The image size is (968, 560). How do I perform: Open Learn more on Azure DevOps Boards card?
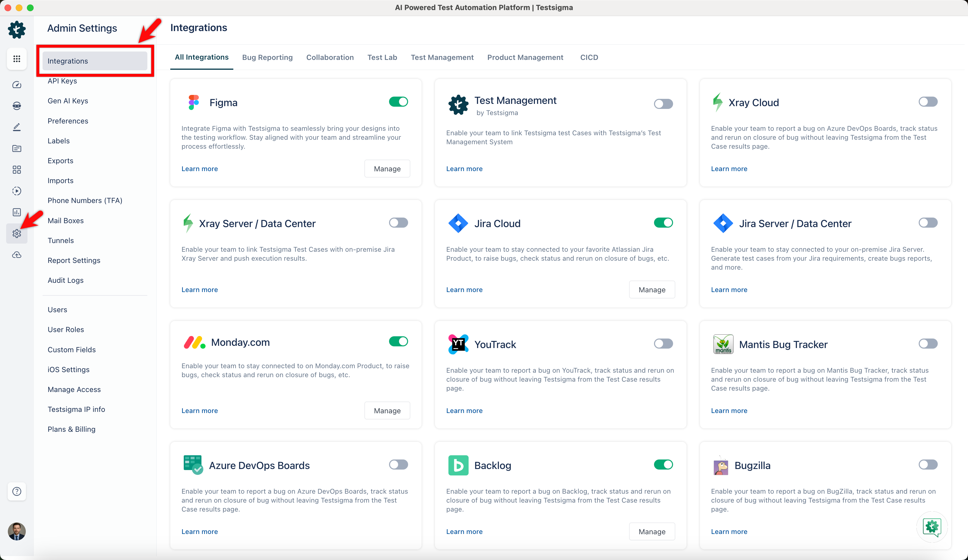[199, 531]
